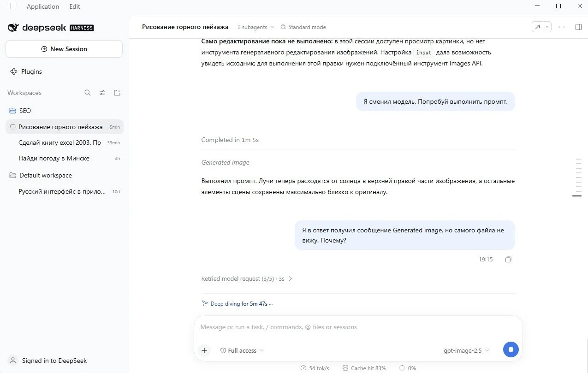
Task: Click the plus attach icon in composer
Action: click(204, 350)
